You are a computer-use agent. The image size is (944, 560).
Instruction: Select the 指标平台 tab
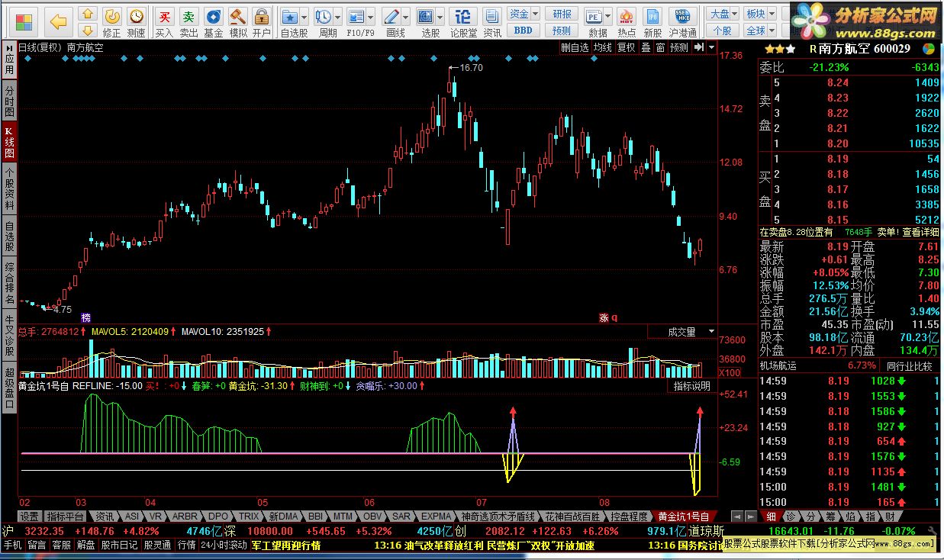point(66,517)
